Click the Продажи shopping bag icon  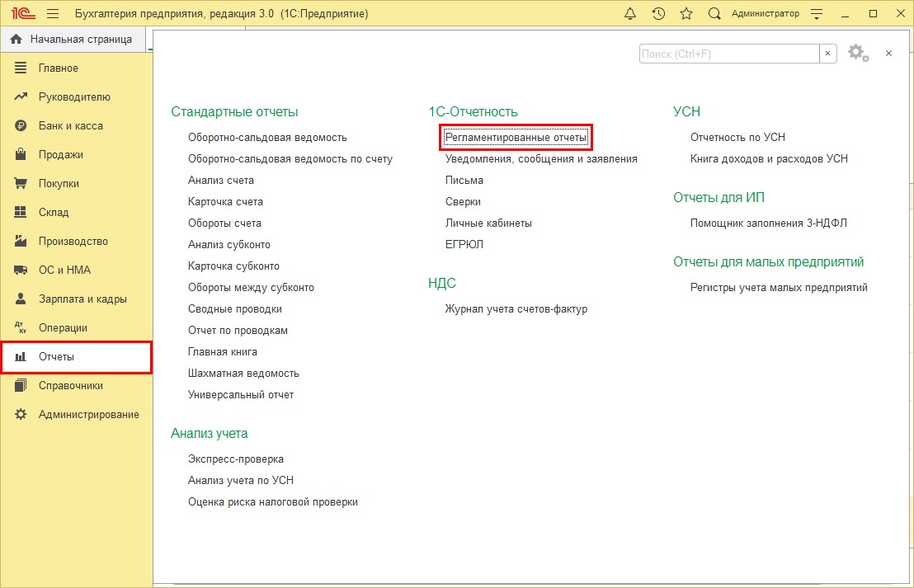tap(21, 154)
